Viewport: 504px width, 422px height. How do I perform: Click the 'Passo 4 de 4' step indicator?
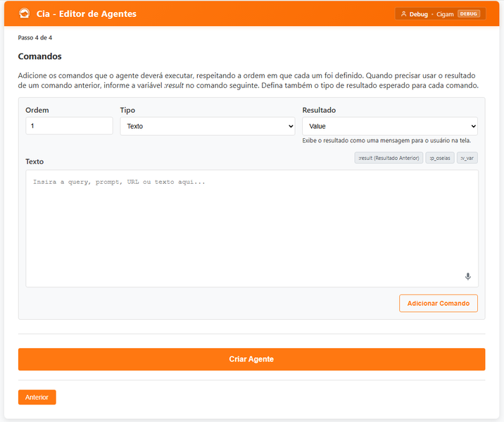coord(35,37)
